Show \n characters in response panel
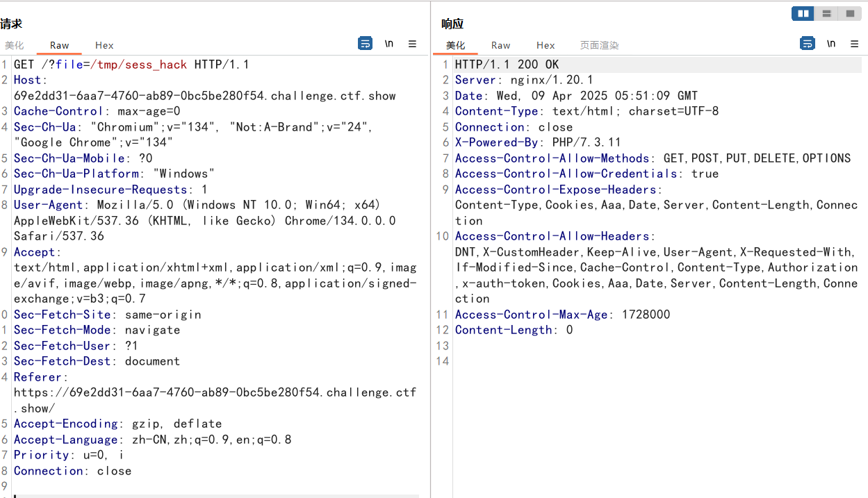The image size is (868, 498). tap(831, 44)
